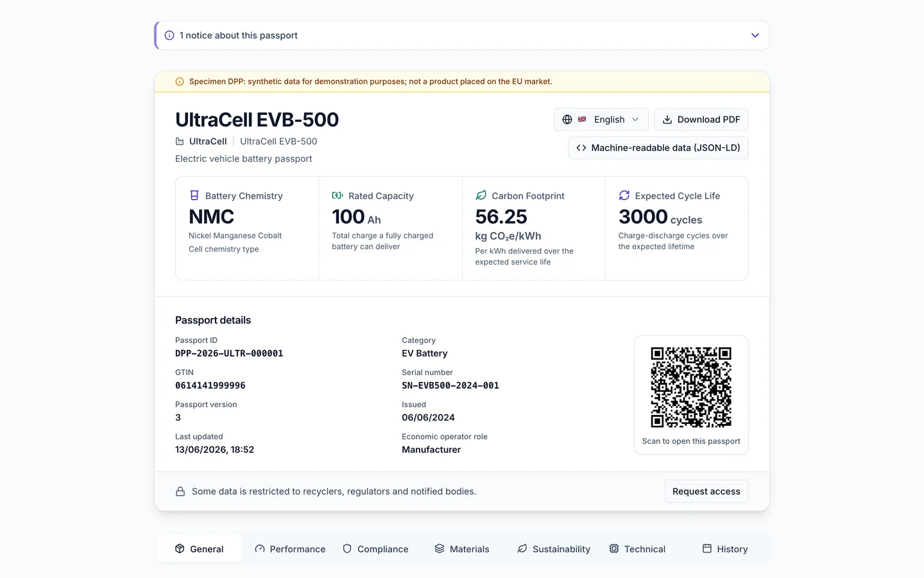
Task: Click the factory icon beside UltraCell
Action: [180, 141]
